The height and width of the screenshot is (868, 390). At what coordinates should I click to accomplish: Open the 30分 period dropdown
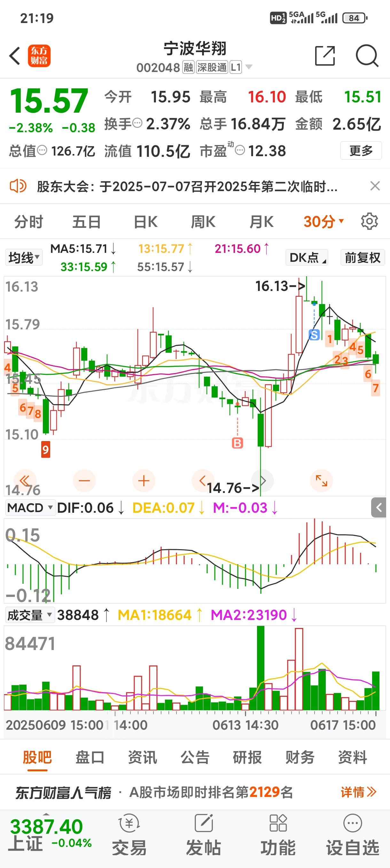coord(324,222)
